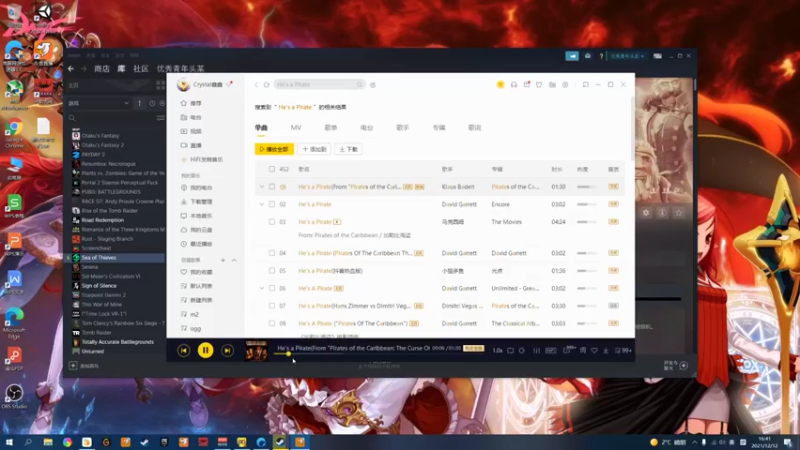Open Steam Store tab in the navigation
This screenshot has height=450, width=800.
pos(102,68)
